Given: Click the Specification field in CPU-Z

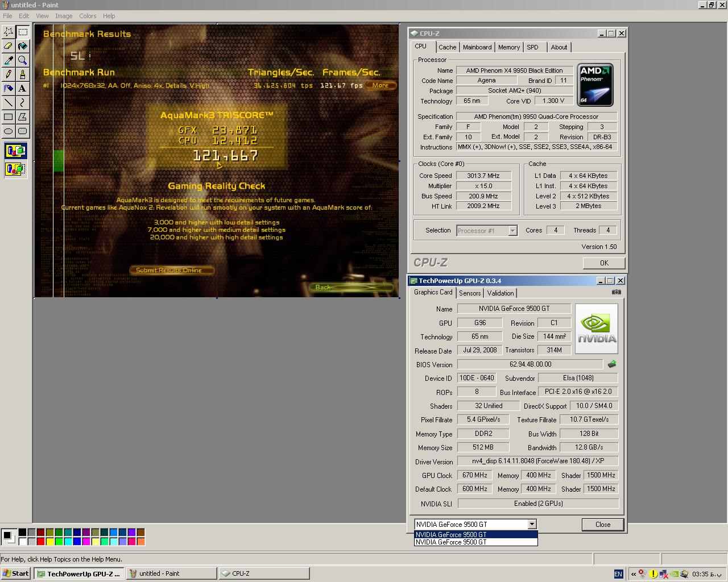Looking at the screenshot, I should point(536,116).
